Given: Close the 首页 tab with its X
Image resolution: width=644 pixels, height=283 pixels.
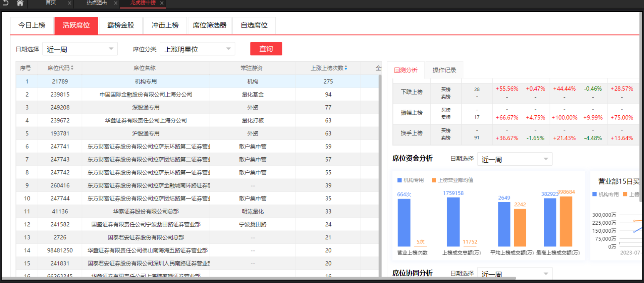Looking at the screenshot, I should click(69, 3).
